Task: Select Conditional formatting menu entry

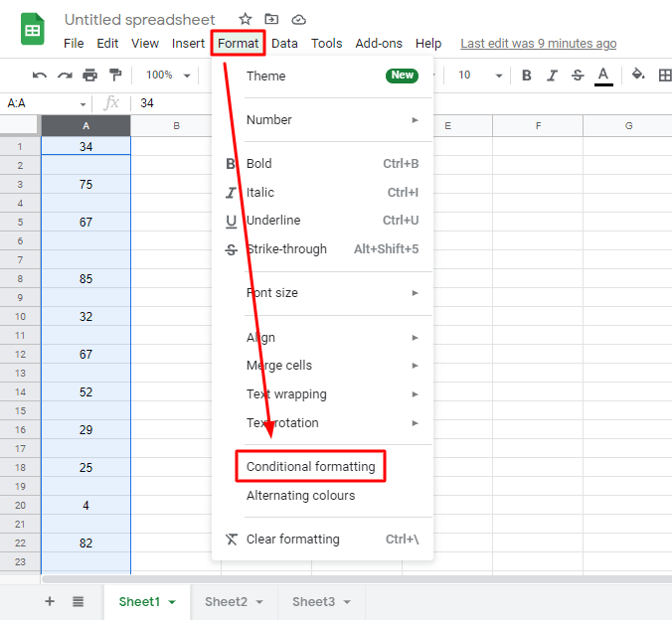Action: 310,467
